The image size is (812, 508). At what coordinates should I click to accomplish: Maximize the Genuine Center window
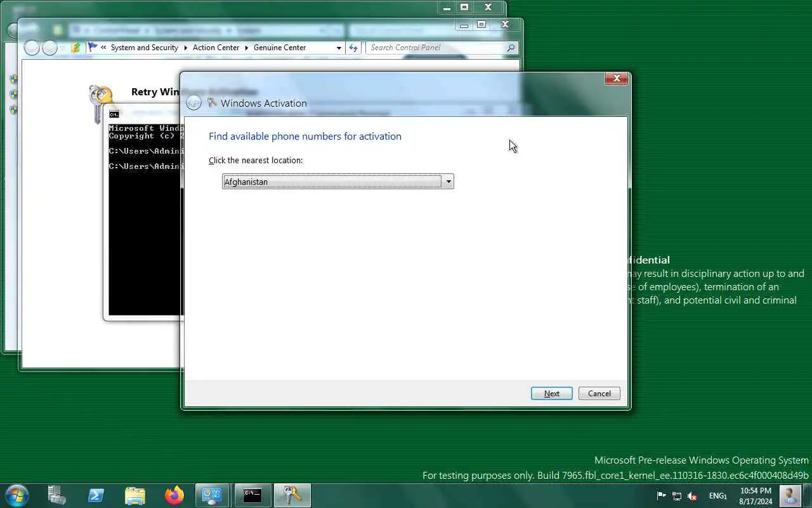481,24
